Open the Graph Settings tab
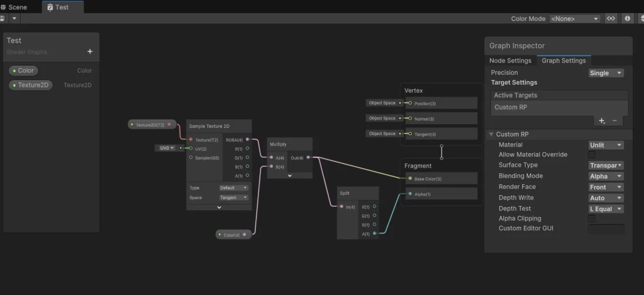 point(564,61)
